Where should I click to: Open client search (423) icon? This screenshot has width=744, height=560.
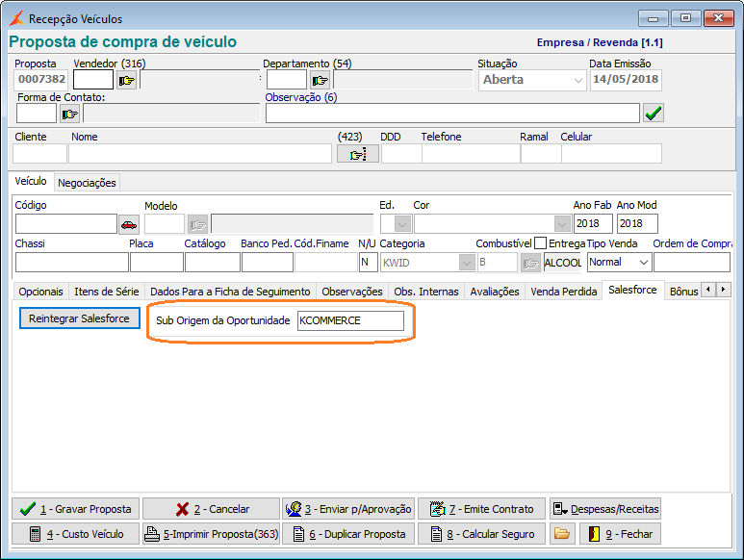tap(358, 154)
